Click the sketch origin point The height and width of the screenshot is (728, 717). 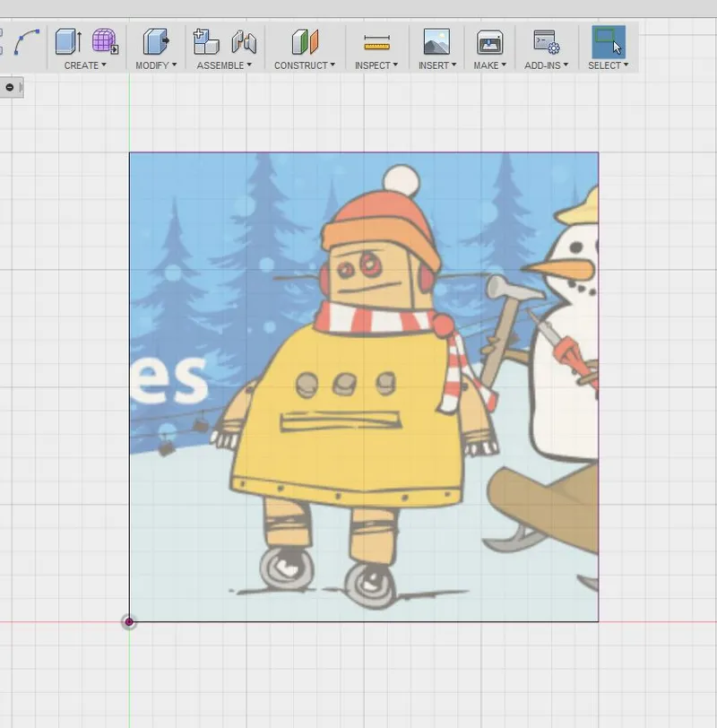point(129,621)
